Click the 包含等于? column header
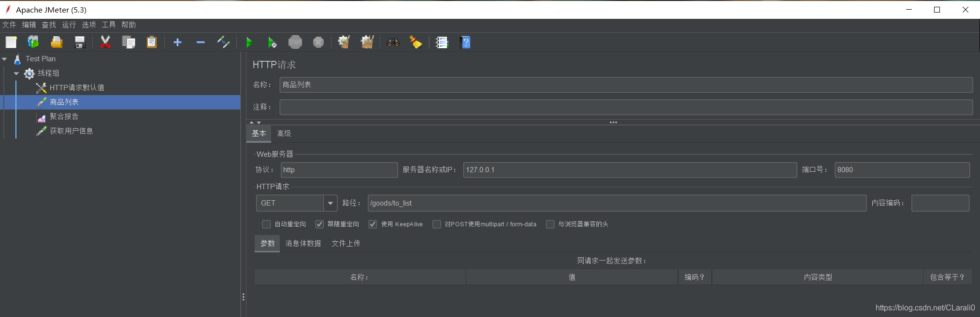Screen dimensions: 980x317 coord(948,277)
